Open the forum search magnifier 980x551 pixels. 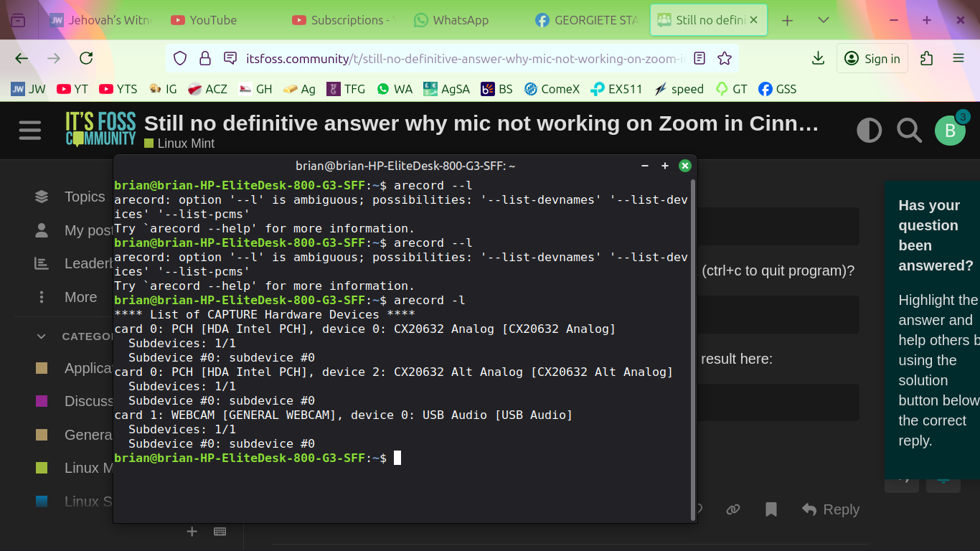(909, 131)
